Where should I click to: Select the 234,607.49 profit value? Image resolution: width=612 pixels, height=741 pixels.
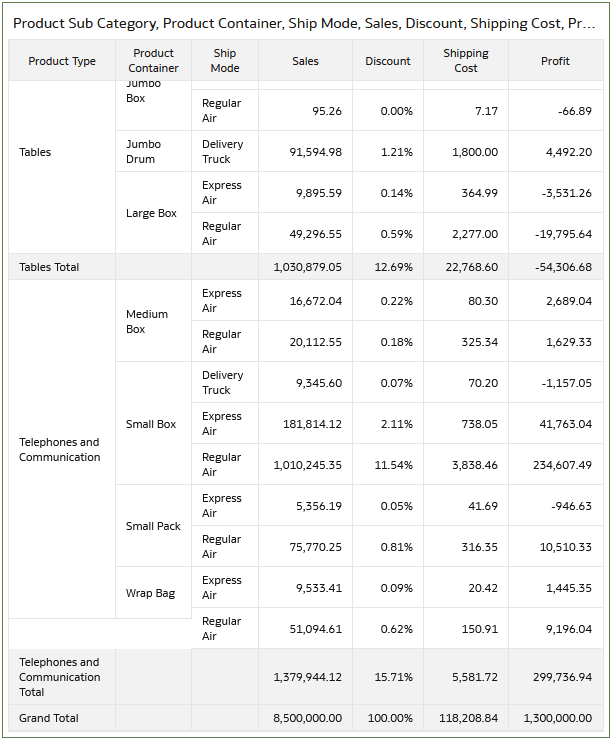pos(562,465)
